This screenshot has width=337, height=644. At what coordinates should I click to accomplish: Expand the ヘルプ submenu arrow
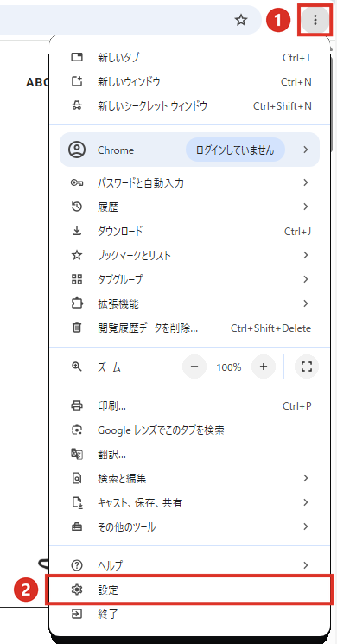coord(305,565)
